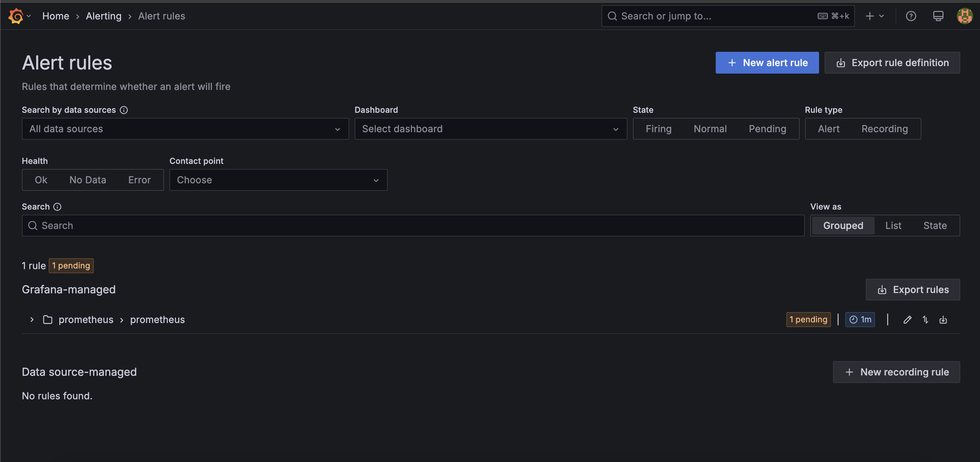
Task: Open the Alerting breadcrumb link
Action: point(103,16)
